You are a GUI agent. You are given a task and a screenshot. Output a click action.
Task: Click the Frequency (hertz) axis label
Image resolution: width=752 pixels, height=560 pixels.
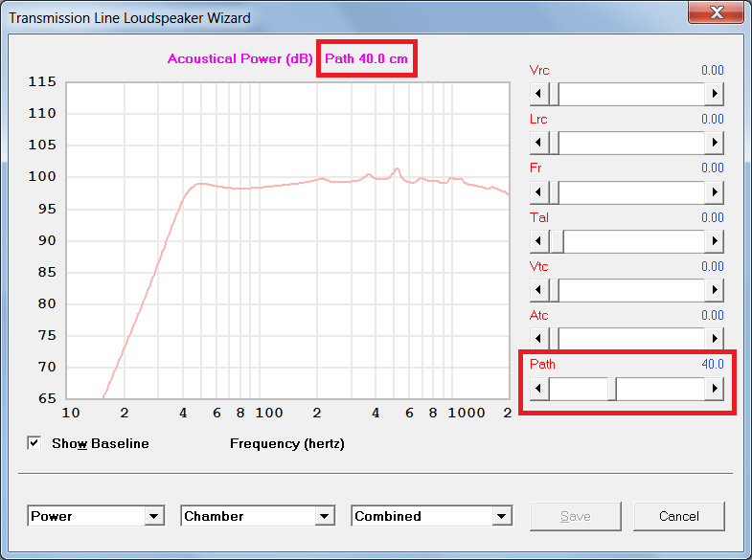pyautogui.click(x=287, y=443)
